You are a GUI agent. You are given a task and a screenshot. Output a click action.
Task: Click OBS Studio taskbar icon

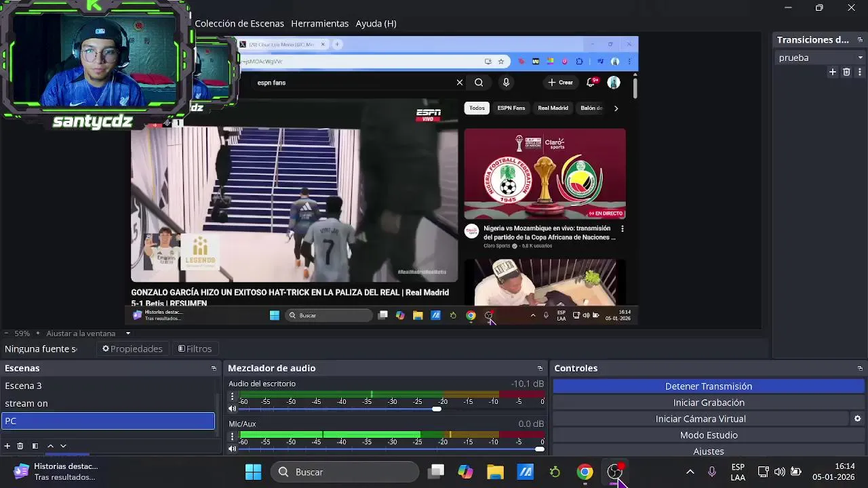coord(614,472)
